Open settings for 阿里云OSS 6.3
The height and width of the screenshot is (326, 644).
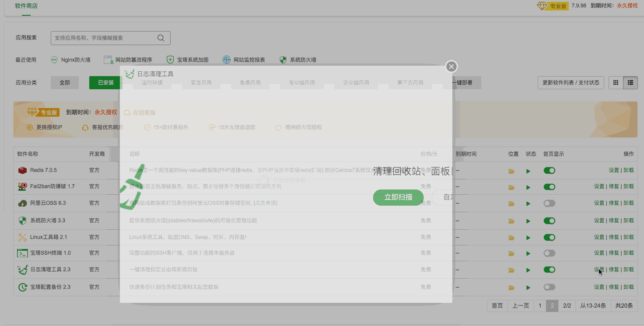pyautogui.click(x=599, y=203)
